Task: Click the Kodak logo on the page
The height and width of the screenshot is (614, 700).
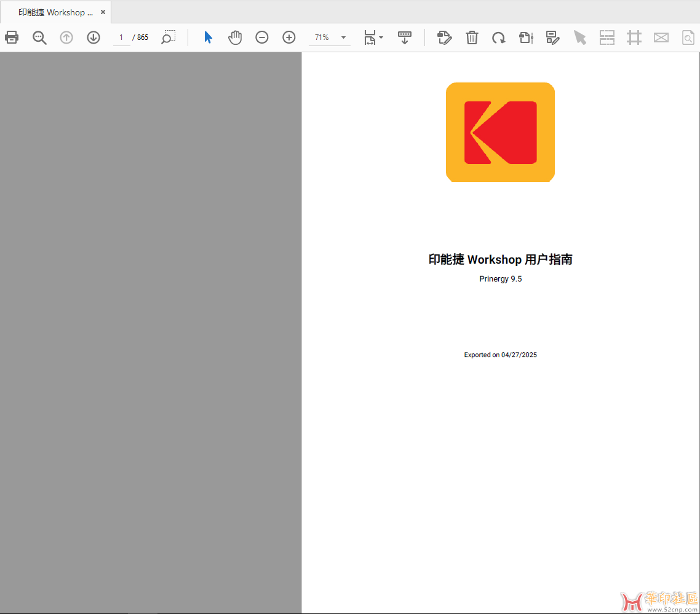Action: tap(500, 132)
